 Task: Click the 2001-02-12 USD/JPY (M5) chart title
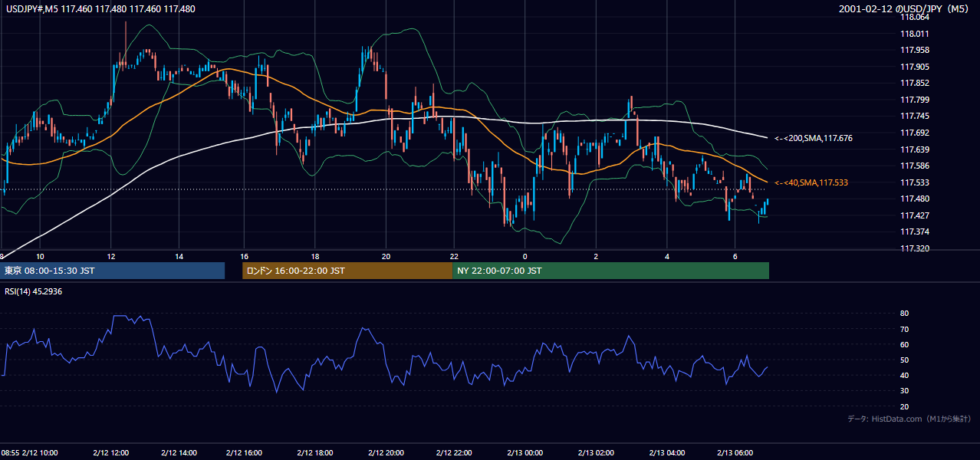tap(904, 9)
